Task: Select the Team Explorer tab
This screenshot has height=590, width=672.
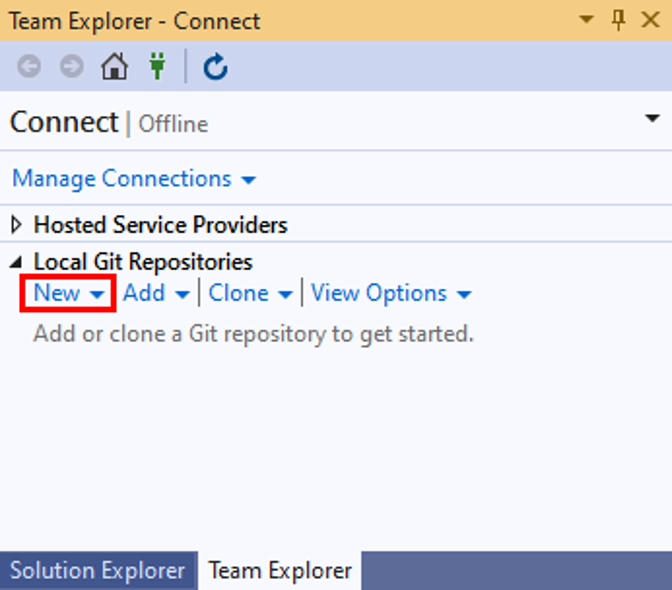Action: (280, 571)
